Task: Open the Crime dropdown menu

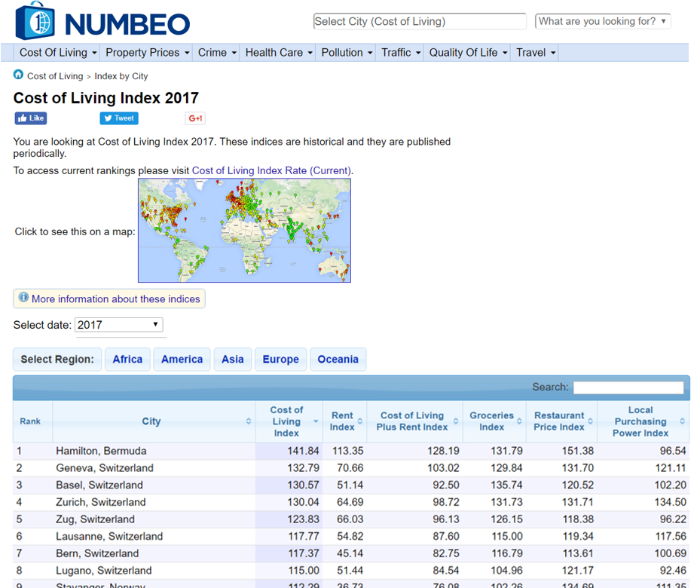Action: (x=216, y=53)
